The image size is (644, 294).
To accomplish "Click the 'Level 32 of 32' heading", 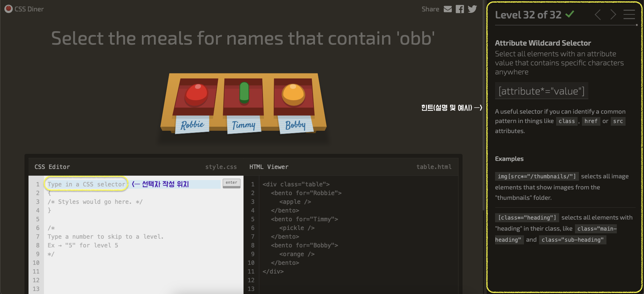I will coord(528,15).
